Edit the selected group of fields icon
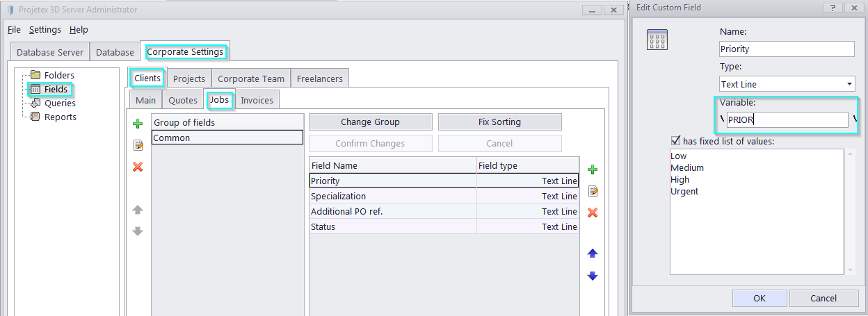Image resolution: width=868 pixels, height=316 pixels. click(138, 145)
